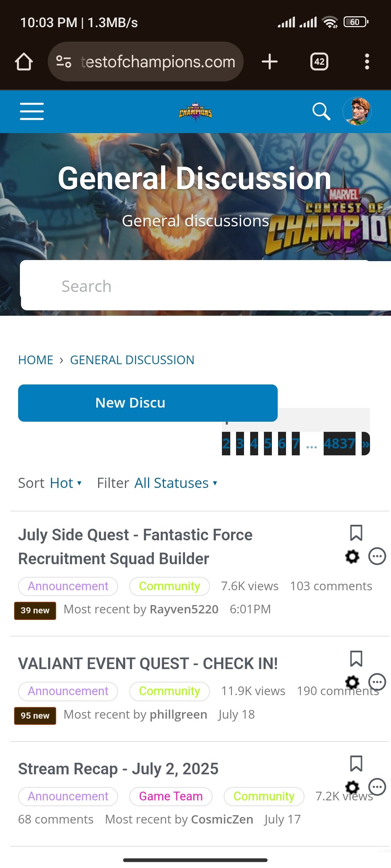
Task: Click into the Search input field
Action: click(206, 286)
